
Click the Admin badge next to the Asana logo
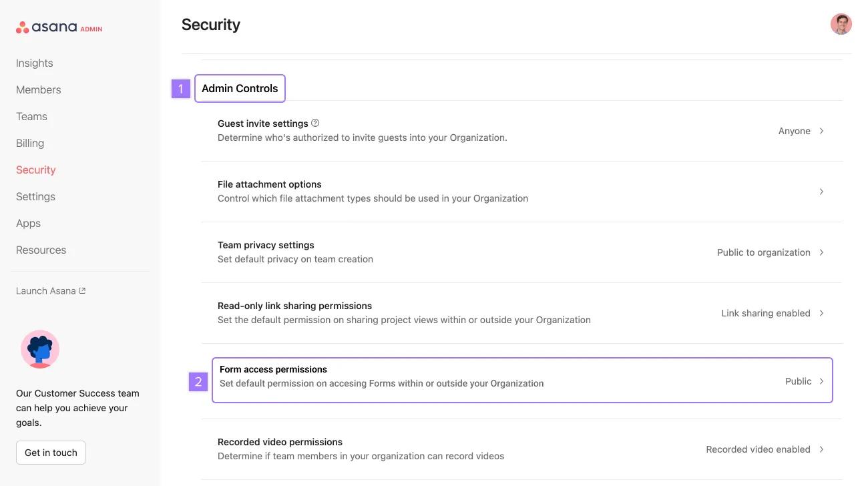[x=92, y=29]
